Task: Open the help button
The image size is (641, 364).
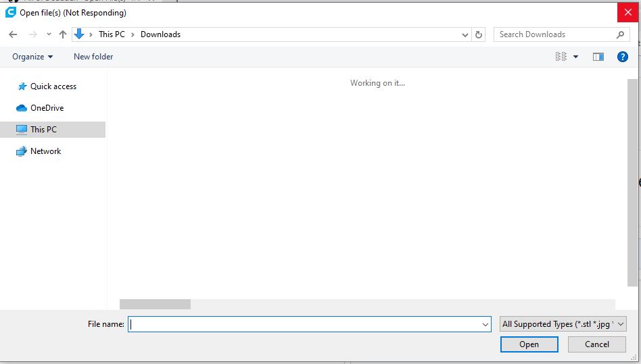Action: (x=623, y=57)
